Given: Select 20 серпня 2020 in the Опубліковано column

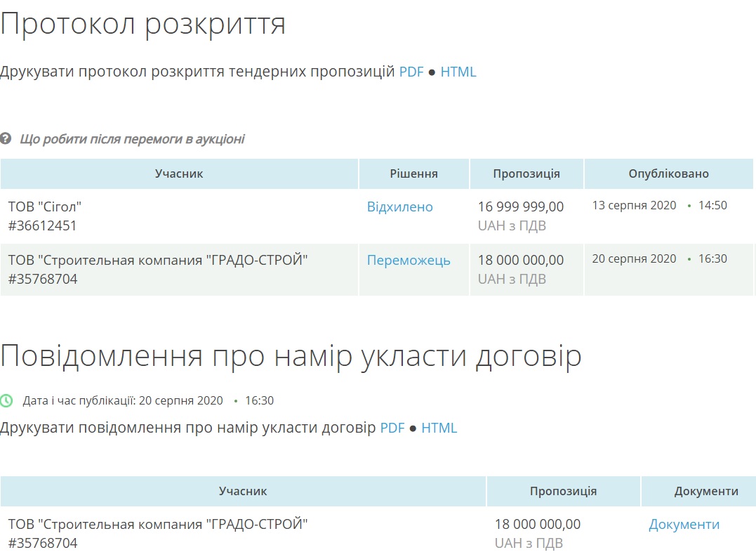Looking at the screenshot, I should [x=634, y=259].
